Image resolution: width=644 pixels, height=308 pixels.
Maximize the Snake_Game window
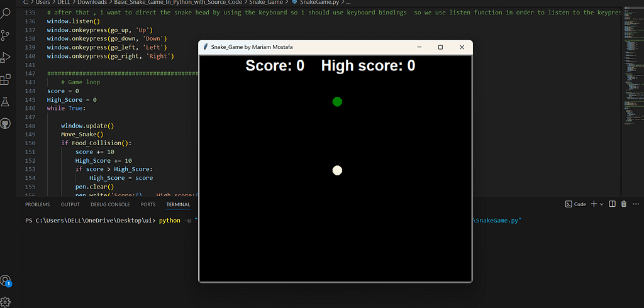click(x=440, y=47)
